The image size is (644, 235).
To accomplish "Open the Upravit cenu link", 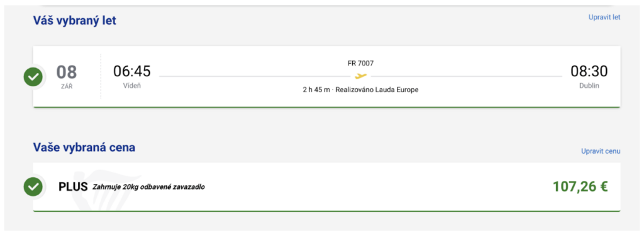I will tap(601, 151).
